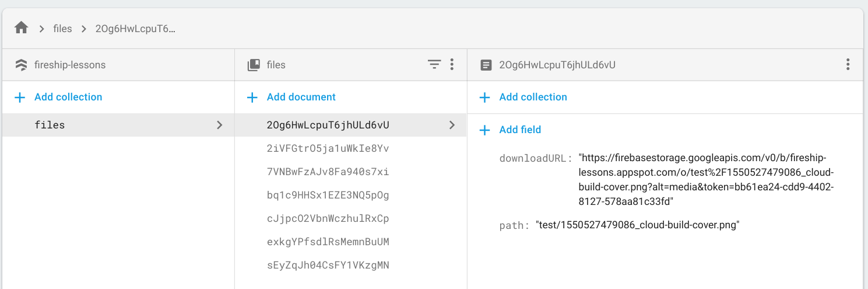Click the home icon in breadcrumb
Screen dimensions: 868x289
click(22, 28)
